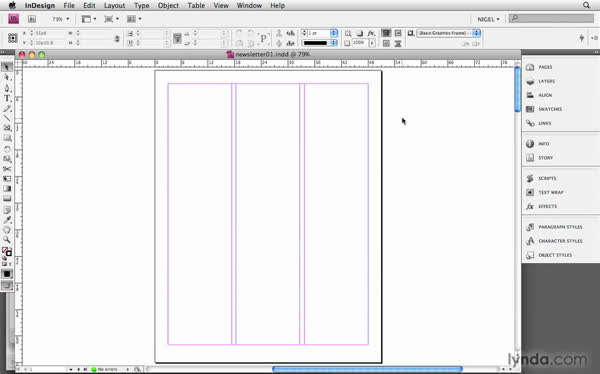Open the Layout menu
The width and height of the screenshot is (600, 374).
tap(114, 5)
